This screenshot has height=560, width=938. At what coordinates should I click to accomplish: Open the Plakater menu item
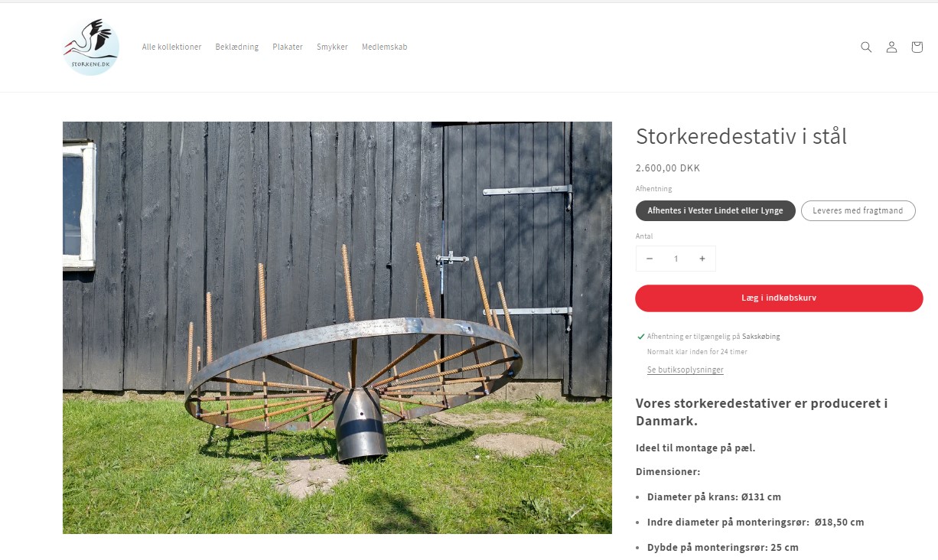[x=288, y=47]
